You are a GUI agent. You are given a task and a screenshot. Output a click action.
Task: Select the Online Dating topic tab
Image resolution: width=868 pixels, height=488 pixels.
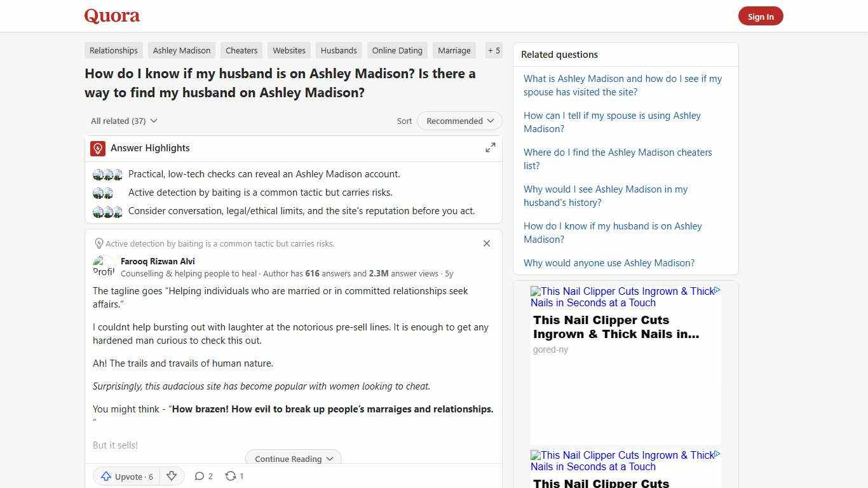[x=397, y=50]
